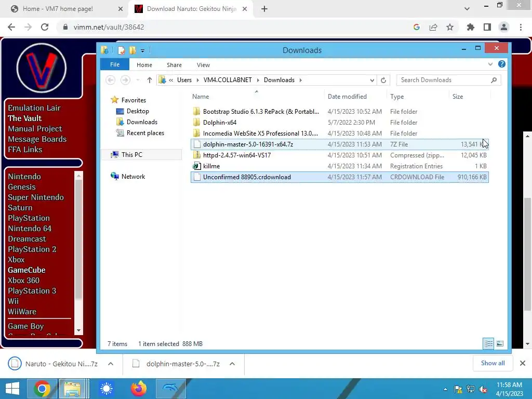This screenshot has width=532, height=399.
Task: Share this page icon in address bar
Action: [x=433, y=27]
